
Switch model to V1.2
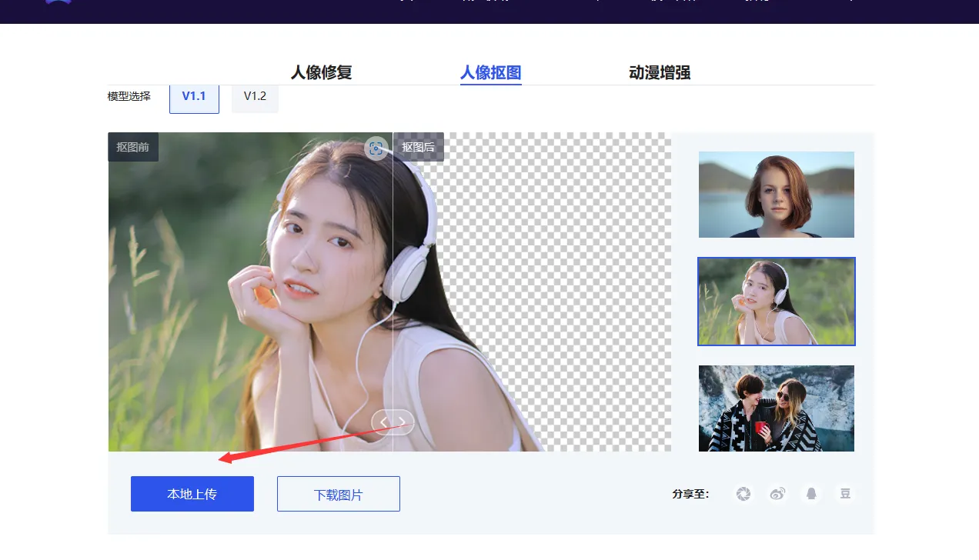coord(255,97)
